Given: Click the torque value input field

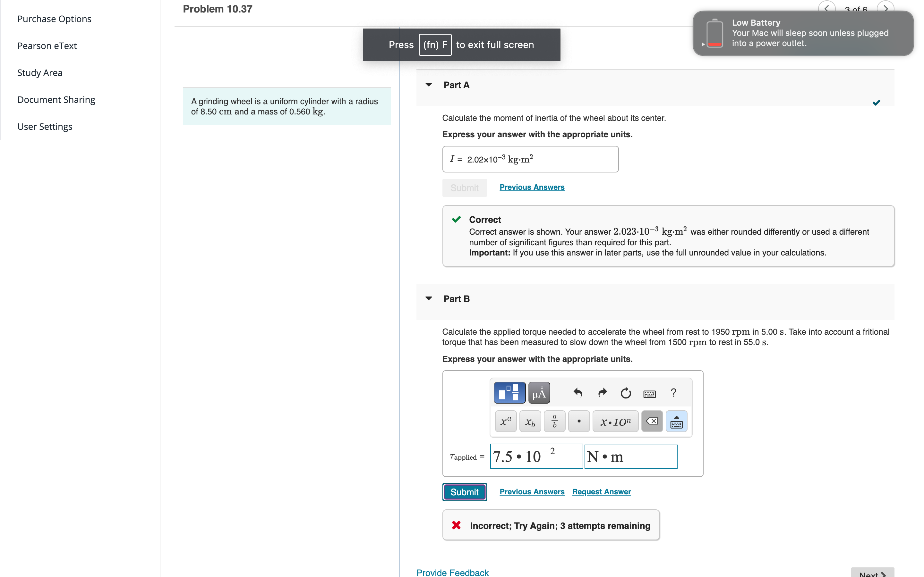Looking at the screenshot, I should (x=536, y=456).
